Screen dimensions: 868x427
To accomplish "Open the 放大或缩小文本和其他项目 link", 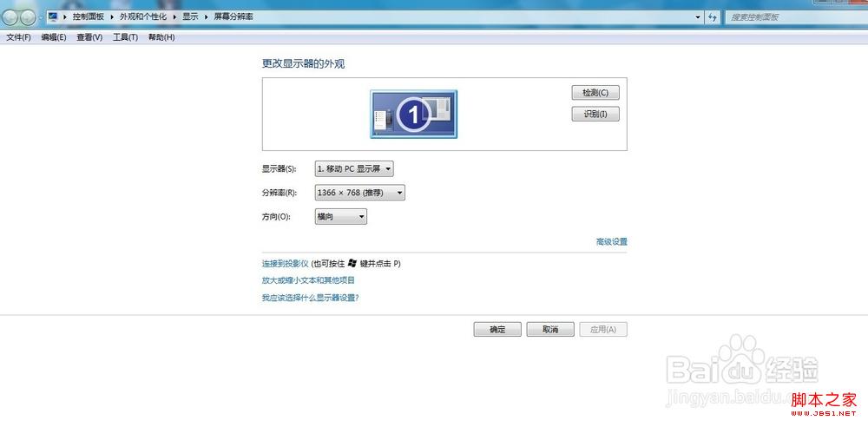I will tap(308, 281).
